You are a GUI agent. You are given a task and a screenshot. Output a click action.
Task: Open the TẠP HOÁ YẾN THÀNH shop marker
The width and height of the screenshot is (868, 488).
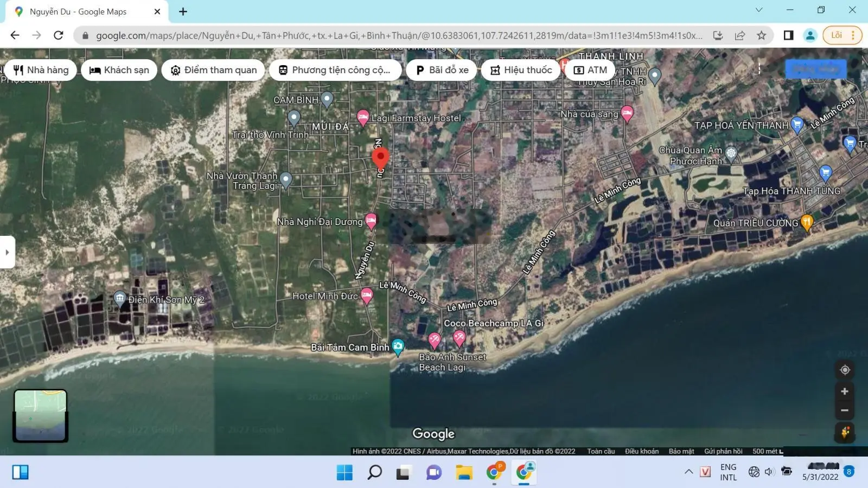pyautogui.click(x=797, y=125)
